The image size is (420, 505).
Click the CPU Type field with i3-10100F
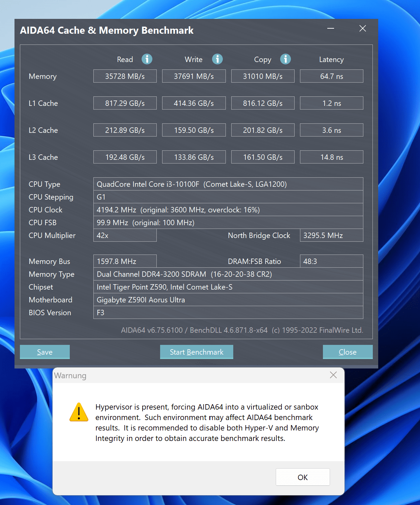click(228, 184)
